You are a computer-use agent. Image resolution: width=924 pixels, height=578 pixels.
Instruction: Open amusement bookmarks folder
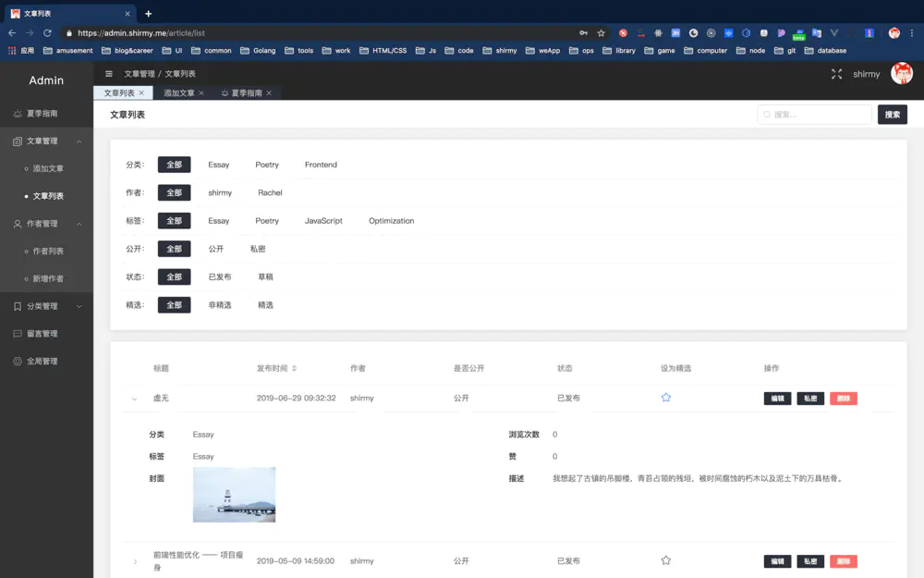67,51
